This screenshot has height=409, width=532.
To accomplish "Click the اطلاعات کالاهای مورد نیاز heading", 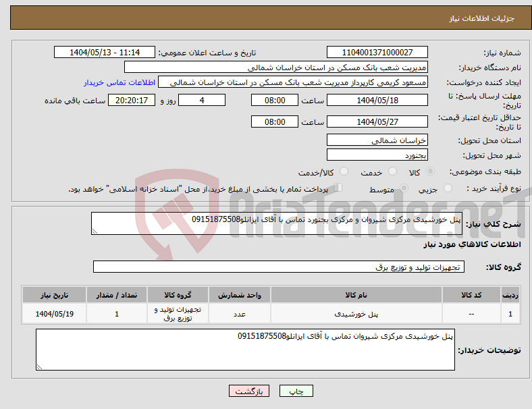I will (472, 244).
